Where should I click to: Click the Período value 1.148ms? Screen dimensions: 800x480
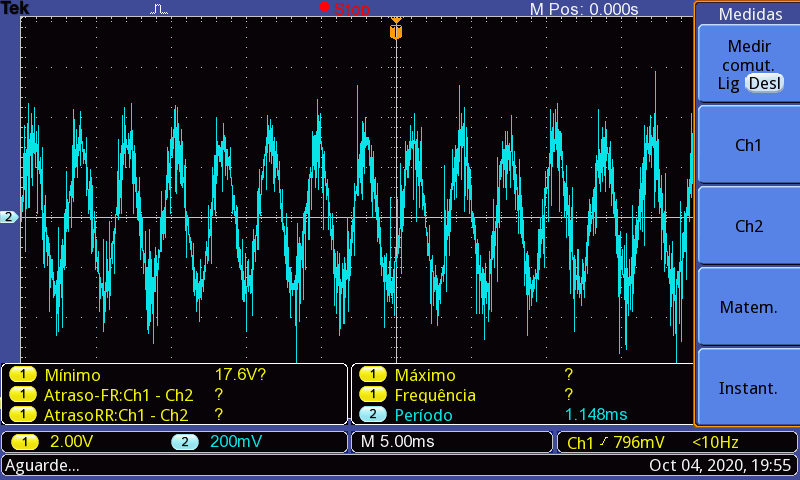pos(596,415)
